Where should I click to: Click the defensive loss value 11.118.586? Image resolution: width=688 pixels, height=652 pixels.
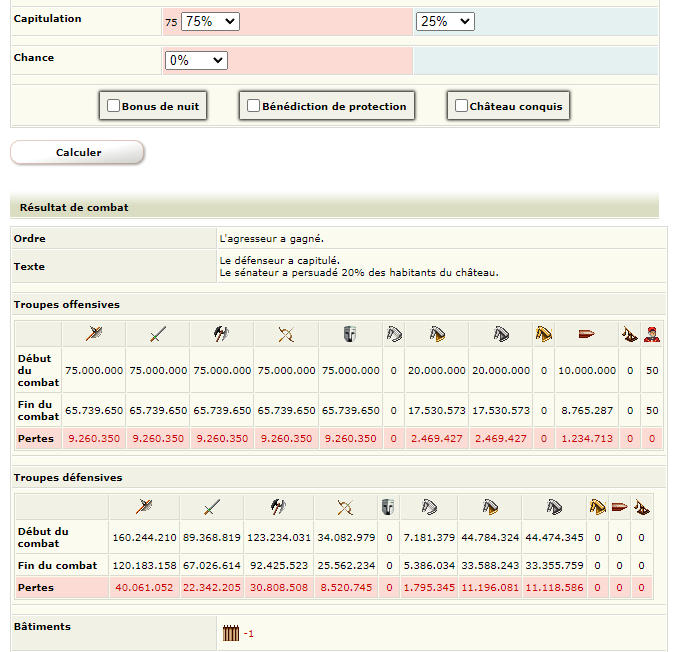click(x=554, y=588)
